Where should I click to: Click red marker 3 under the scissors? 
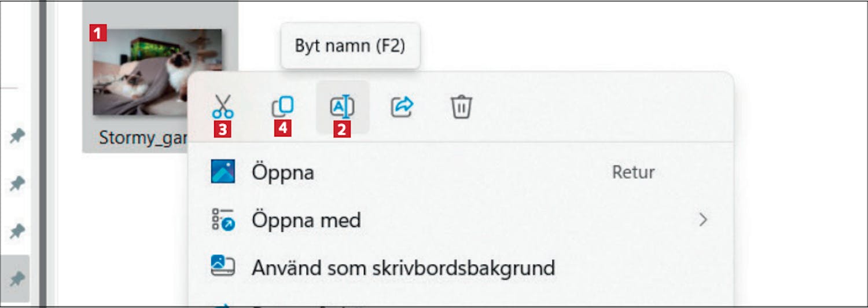223,129
